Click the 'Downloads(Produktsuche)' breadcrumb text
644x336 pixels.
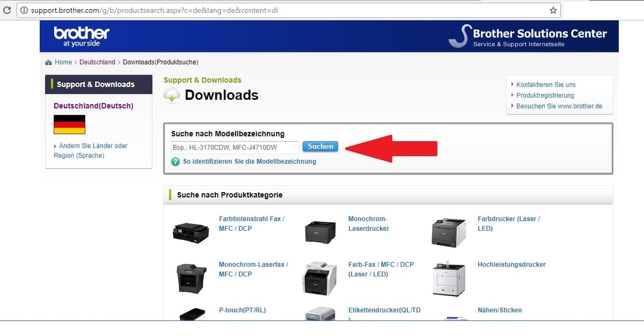pos(160,62)
